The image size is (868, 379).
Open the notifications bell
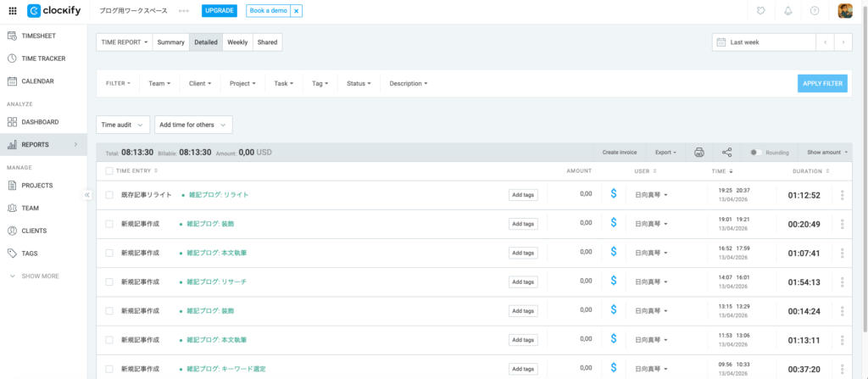[787, 11]
